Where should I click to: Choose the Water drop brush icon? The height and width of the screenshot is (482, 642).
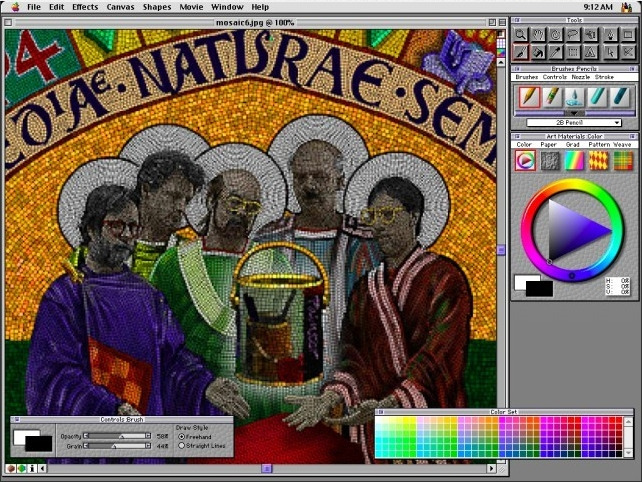[574, 97]
